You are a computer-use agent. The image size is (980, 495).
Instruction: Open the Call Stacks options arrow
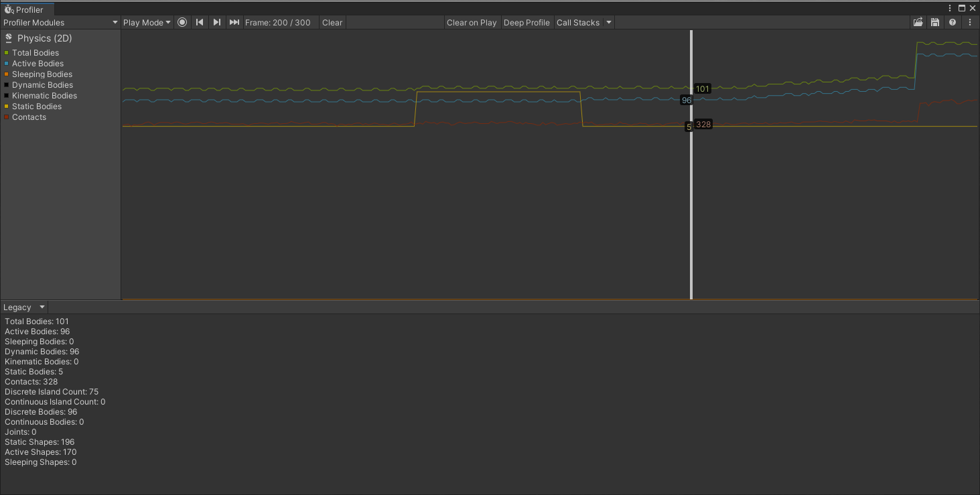pyautogui.click(x=608, y=22)
